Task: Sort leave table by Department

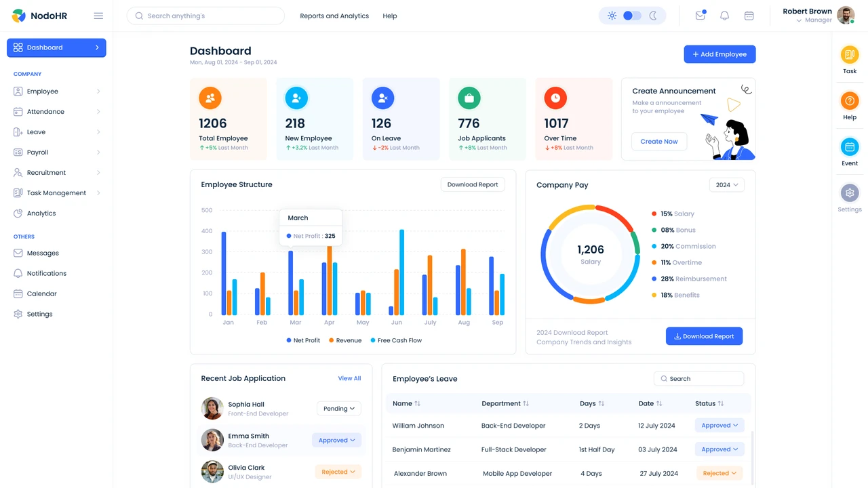Action: 526,403
